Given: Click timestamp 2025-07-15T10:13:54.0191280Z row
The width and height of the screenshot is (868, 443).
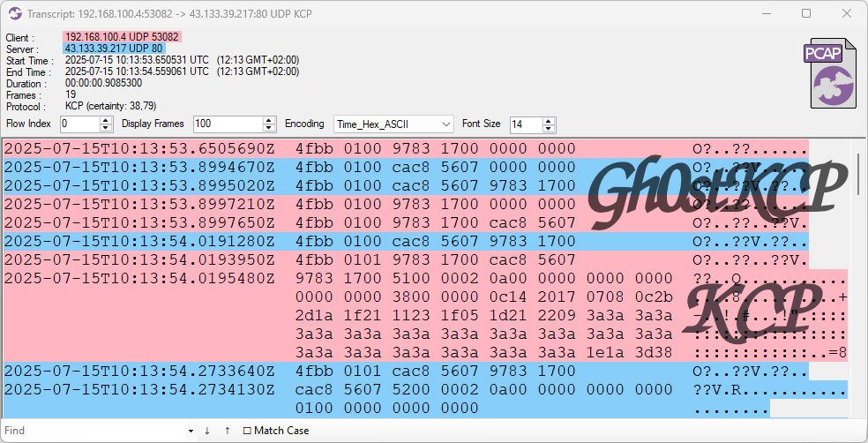Looking at the screenshot, I should point(139,242).
